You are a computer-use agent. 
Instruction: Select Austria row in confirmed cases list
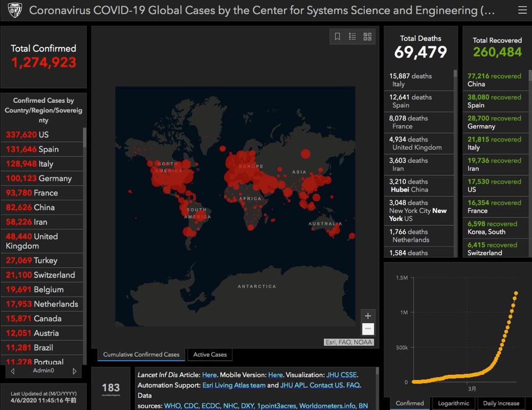point(42,333)
